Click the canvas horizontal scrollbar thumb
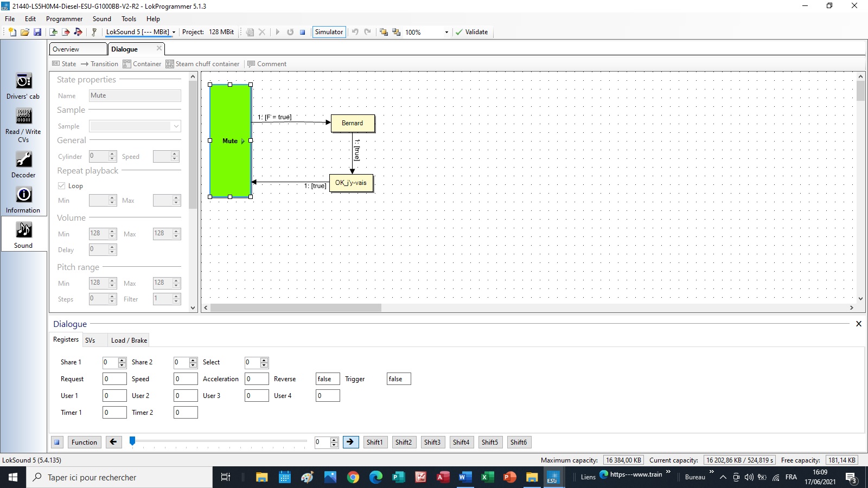The image size is (868, 488). (x=296, y=307)
